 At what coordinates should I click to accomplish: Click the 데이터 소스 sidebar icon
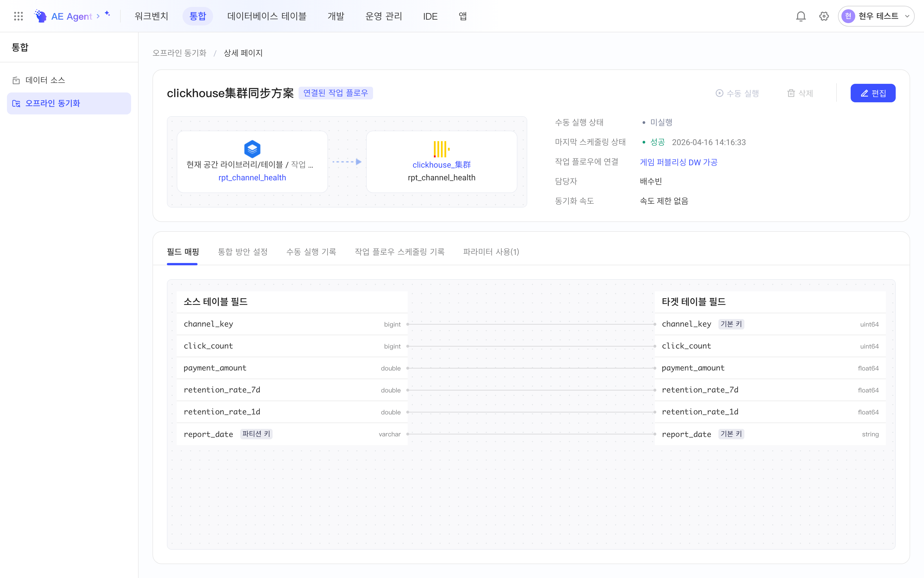(16, 80)
